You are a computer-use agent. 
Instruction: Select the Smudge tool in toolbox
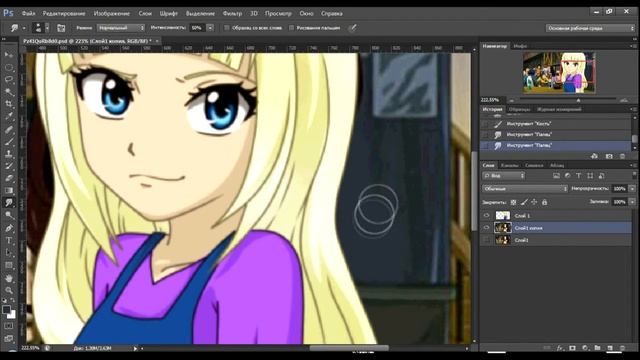click(9, 203)
